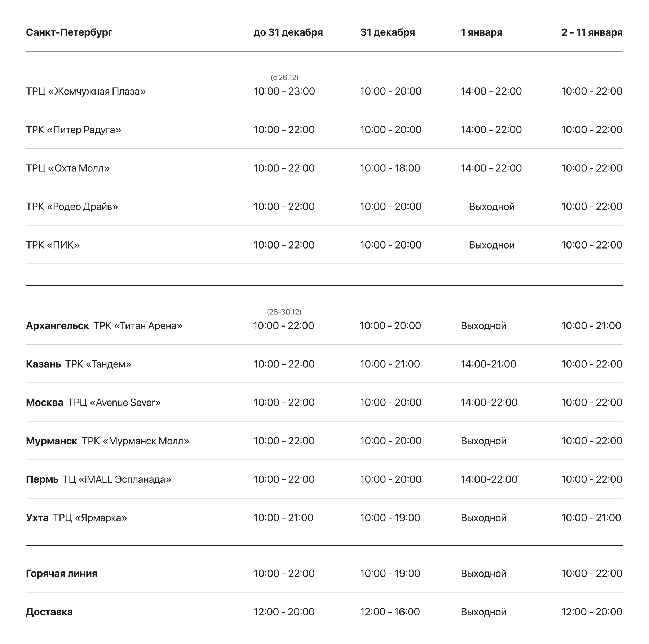
Task: Select the Мурманск ТРК «Мурманск Молл» label
Action: [107, 441]
